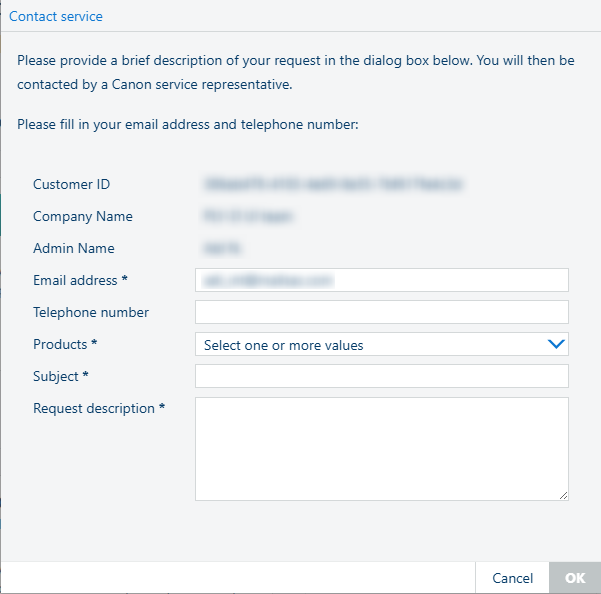Click the 'Email address *' label
Viewport: 601px width, 594px height.
(81, 280)
